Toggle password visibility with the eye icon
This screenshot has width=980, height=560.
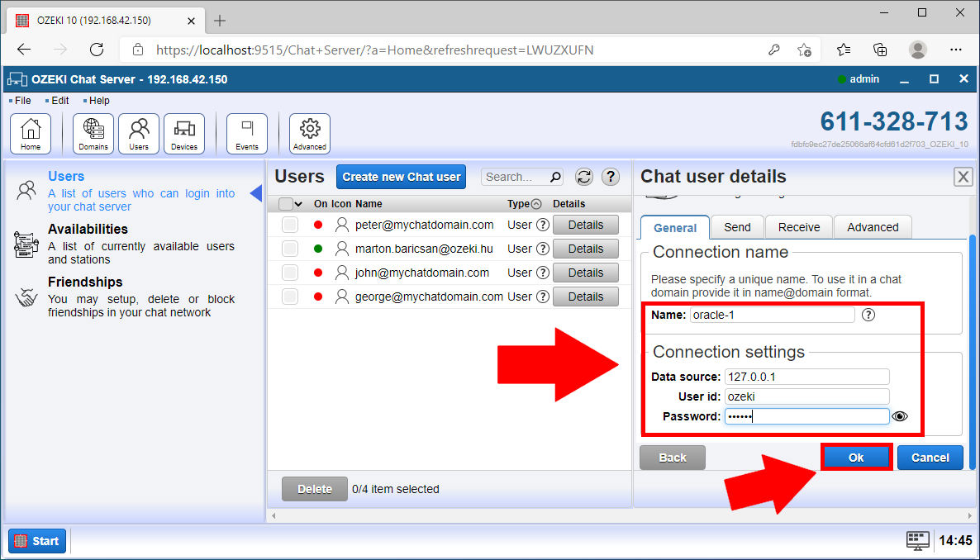pos(900,416)
